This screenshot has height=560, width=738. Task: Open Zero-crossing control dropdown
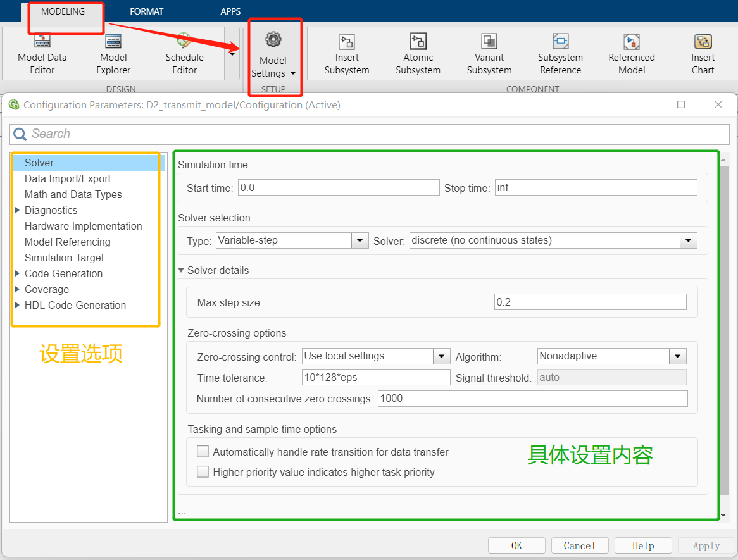coord(442,356)
